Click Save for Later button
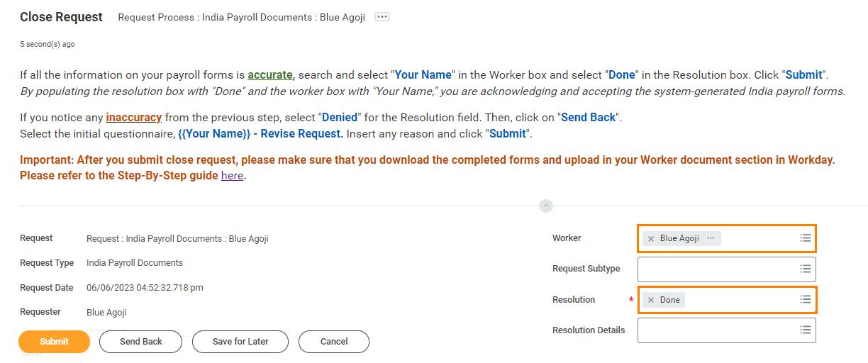The width and height of the screenshot is (868, 363). (240, 341)
